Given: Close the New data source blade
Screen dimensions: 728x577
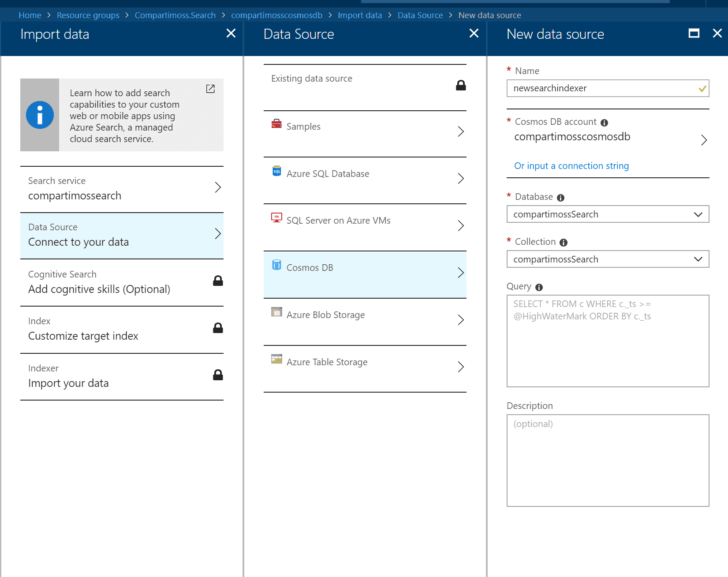Looking at the screenshot, I should (717, 33).
